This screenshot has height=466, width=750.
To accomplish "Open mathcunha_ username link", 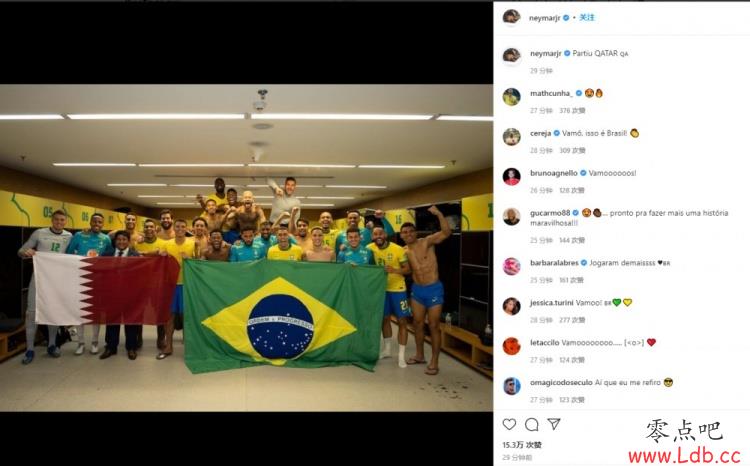I will (551, 93).
